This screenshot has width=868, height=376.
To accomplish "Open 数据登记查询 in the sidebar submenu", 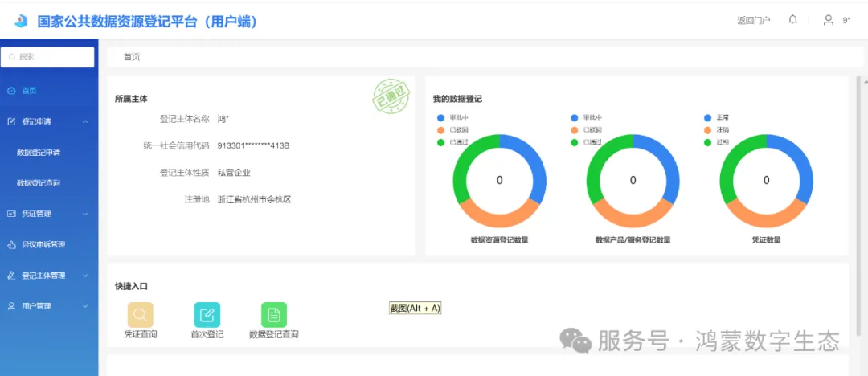I will tap(39, 183).
